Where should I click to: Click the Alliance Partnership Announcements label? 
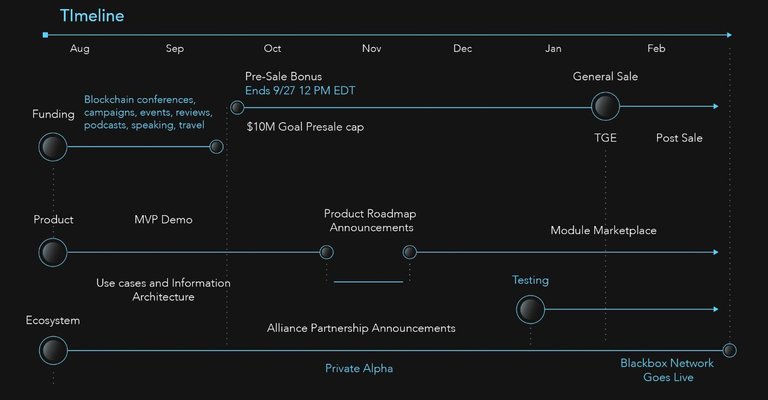tap(361, 328)
